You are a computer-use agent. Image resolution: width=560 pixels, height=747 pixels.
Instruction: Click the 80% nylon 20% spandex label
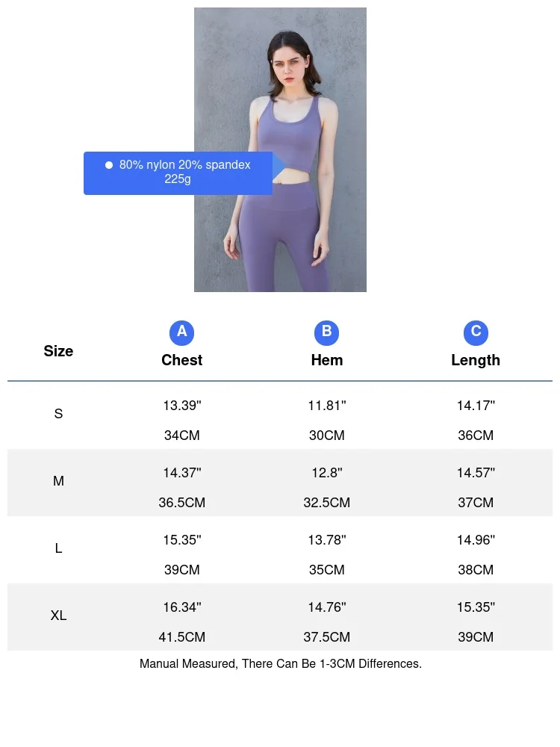pos(185,164)
